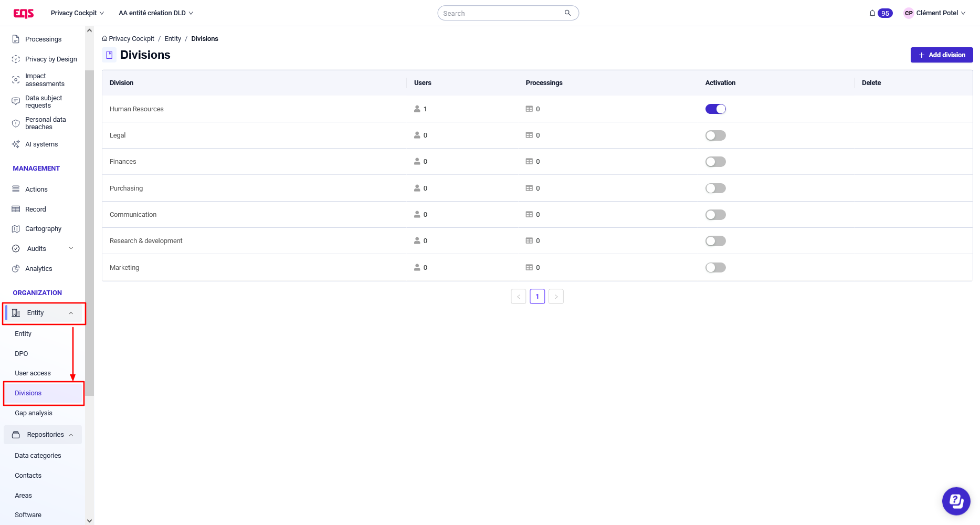This screenshot has width=980, height=525.
Task: Click the Personal data breaches shield icon
Action: click(x=16, y=123)
